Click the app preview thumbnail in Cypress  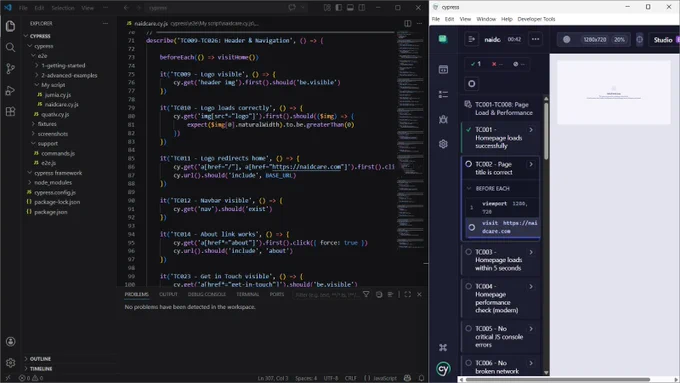[x=614, y=92]
